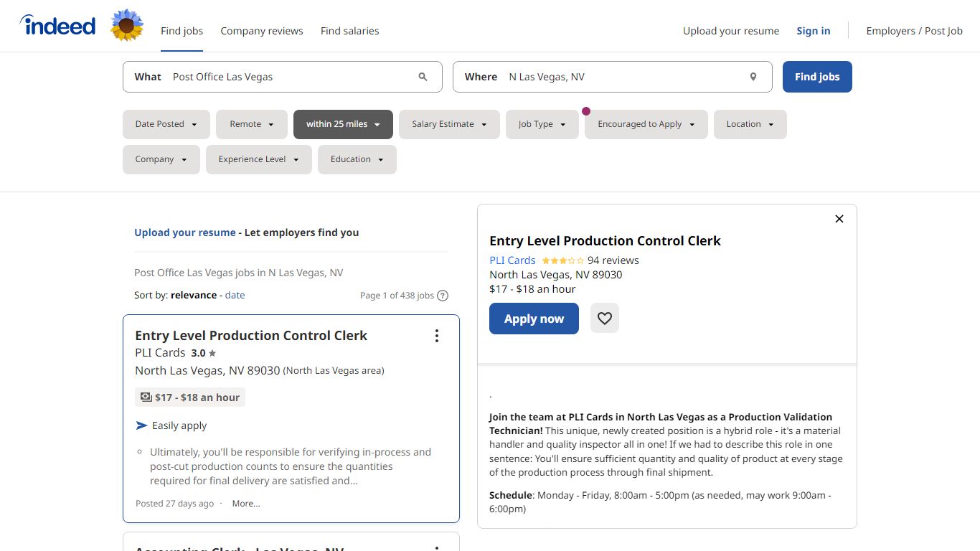The height and width of the screenshot is (551, 980).
Task: Open the Date Posted filter
Action: (x=166, y=124)
